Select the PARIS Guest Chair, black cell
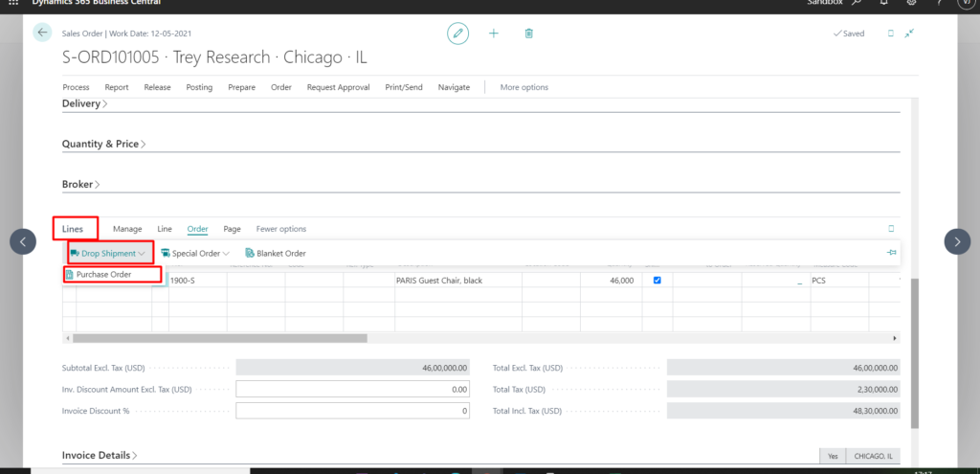The image size is (980, 474). click(458, 281)
